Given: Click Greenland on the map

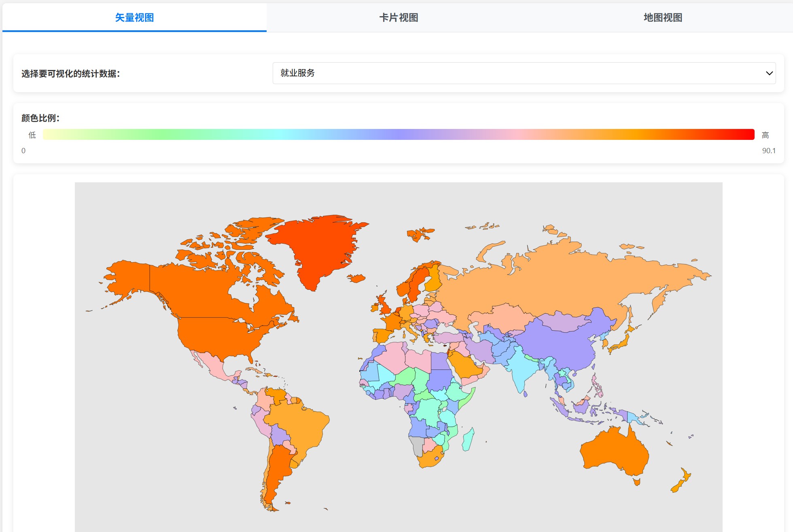Looking at the screenshot, I should point(320,247).
